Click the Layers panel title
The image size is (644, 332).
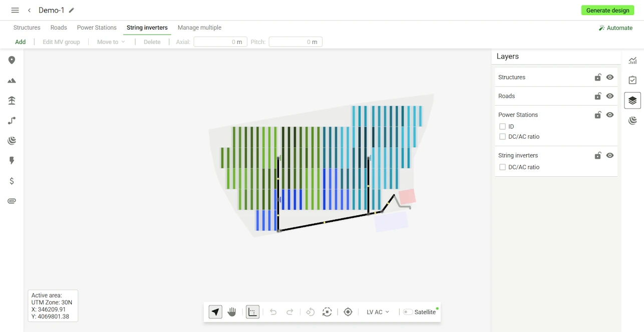click(x=508, y=56)
